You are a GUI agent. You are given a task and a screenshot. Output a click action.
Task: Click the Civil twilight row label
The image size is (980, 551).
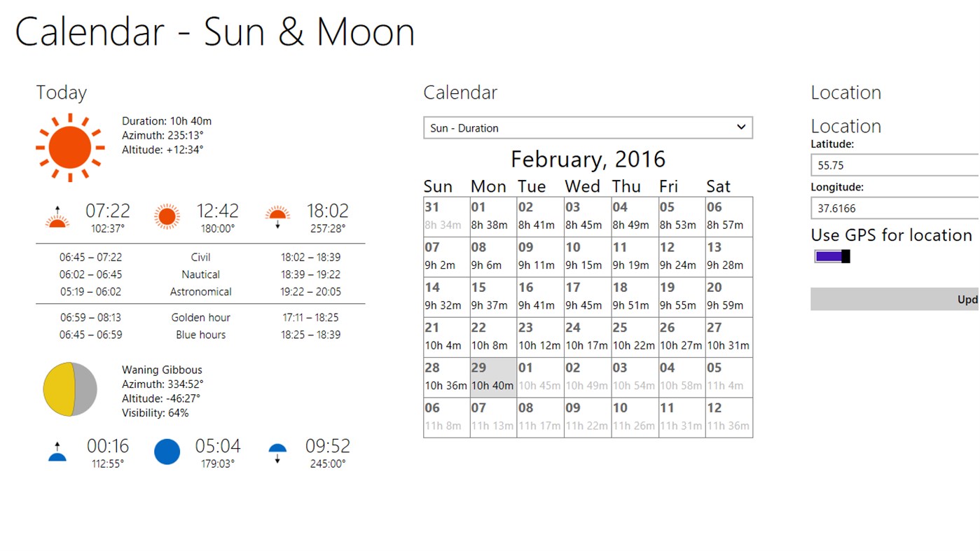[x=200, y=257]
